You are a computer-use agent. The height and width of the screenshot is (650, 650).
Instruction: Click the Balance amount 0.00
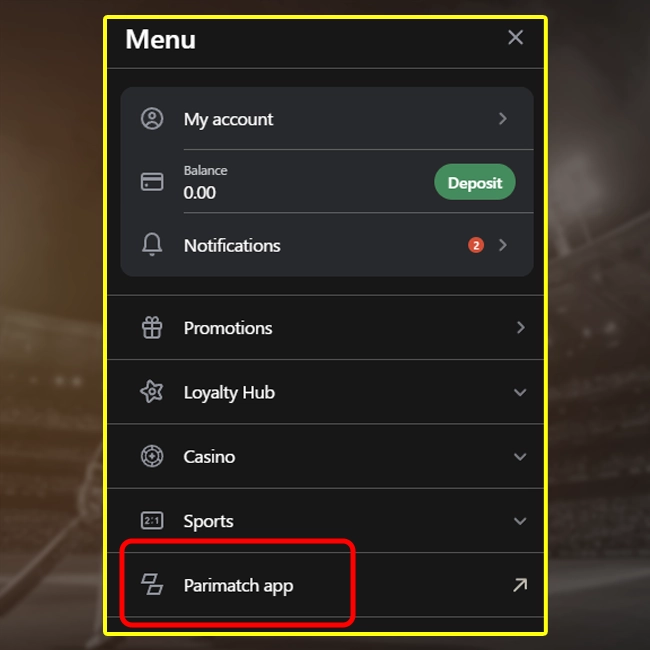200,192
